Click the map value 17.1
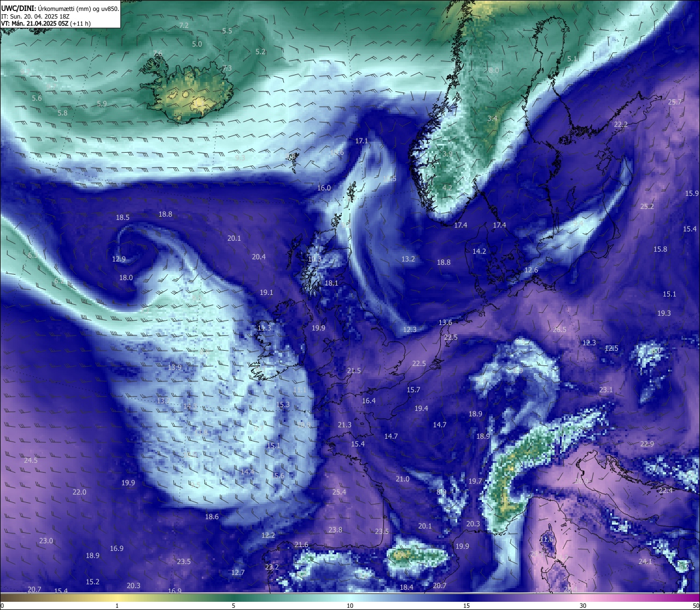This screenshot has height=610, width=700. click(361, 141)
